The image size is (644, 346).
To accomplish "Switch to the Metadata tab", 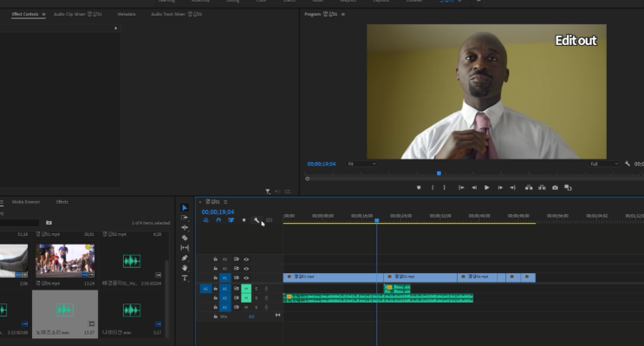I will coord(127,14).
